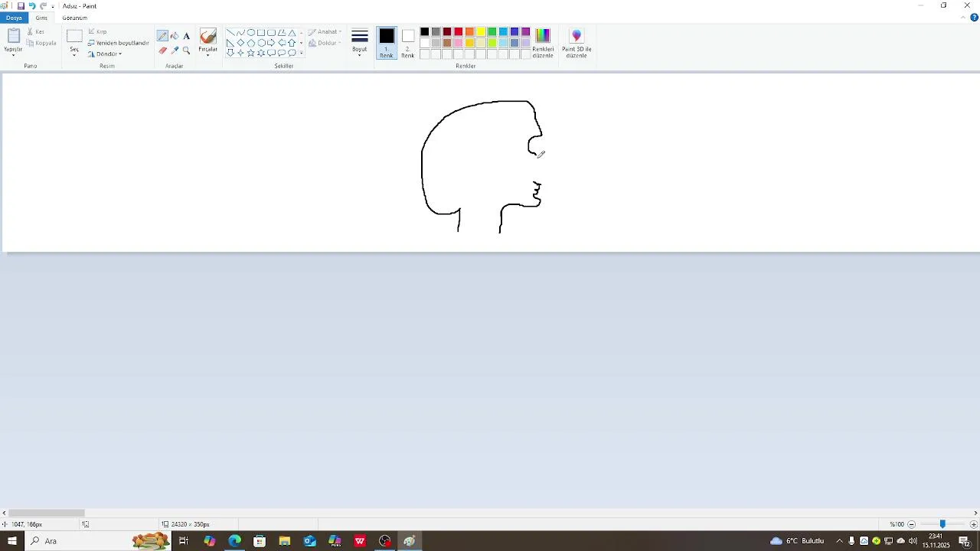
Task: Select the Fill with color bucket tool
Action: coord(175,36)
